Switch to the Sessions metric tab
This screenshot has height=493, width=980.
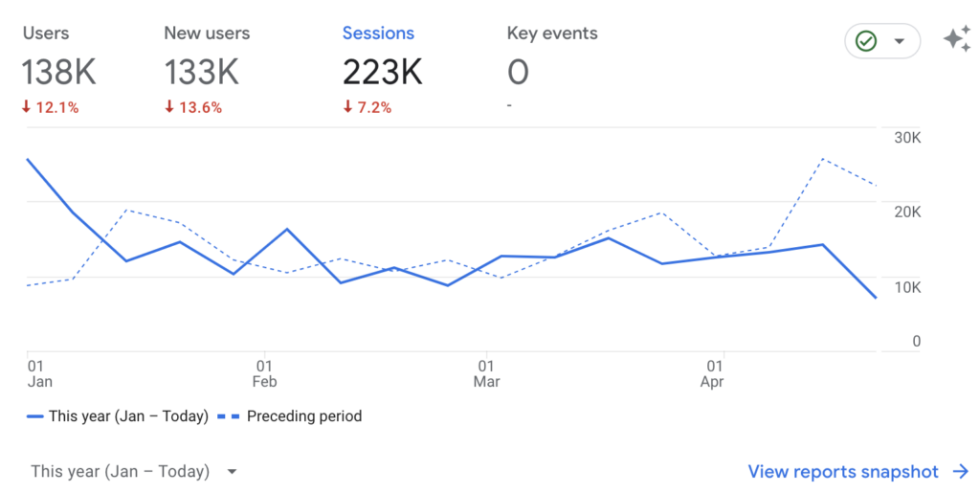(378, 34)
